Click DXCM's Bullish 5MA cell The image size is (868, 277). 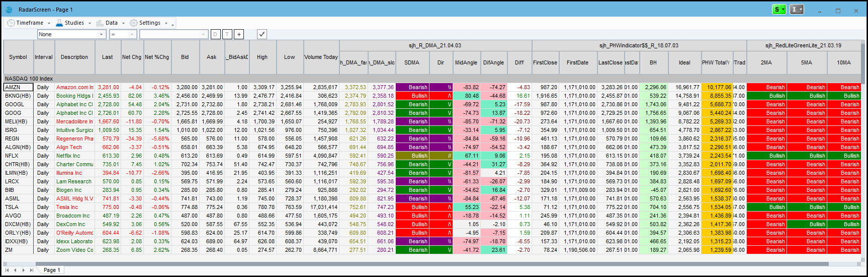pyautogui.click(x=807, y=224)
